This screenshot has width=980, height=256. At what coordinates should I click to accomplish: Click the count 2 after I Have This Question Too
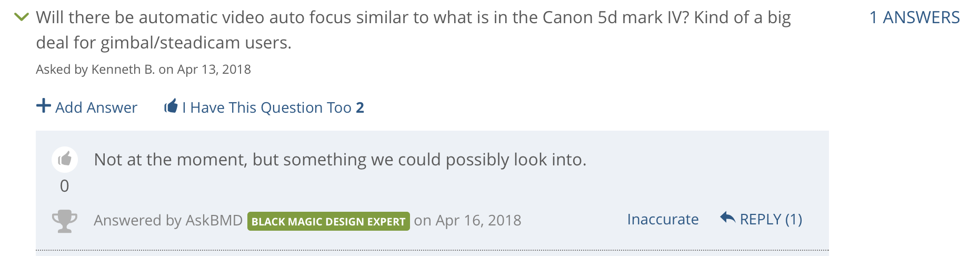360,107
